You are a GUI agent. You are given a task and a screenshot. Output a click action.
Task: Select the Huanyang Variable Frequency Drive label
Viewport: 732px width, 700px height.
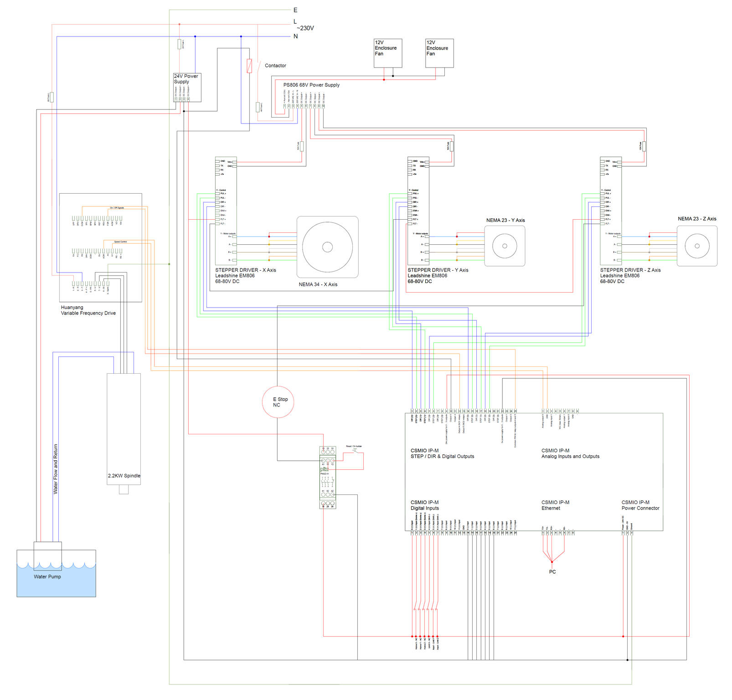click(x=88, y=310)
